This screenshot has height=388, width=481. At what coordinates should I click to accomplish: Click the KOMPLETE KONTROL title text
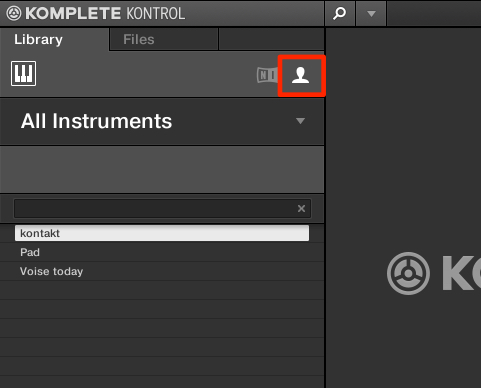pos(105,14)
